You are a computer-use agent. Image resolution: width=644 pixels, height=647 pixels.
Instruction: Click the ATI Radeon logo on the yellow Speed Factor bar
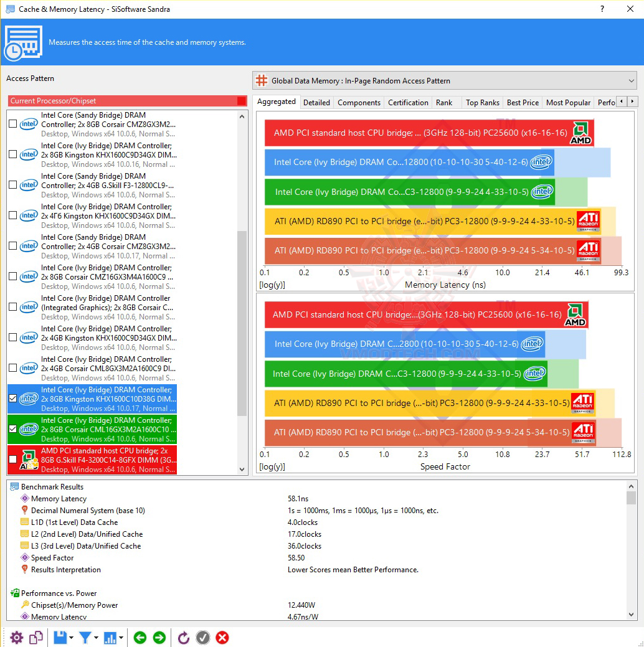(x=582, y=403)
